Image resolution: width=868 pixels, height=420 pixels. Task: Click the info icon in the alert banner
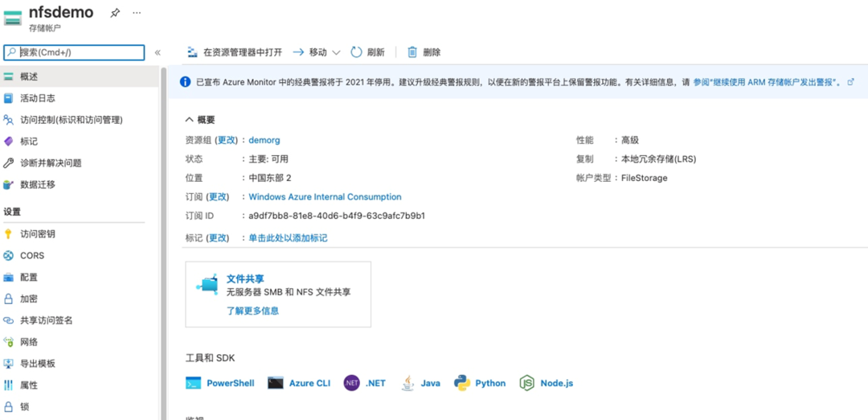tap(186, 82)
